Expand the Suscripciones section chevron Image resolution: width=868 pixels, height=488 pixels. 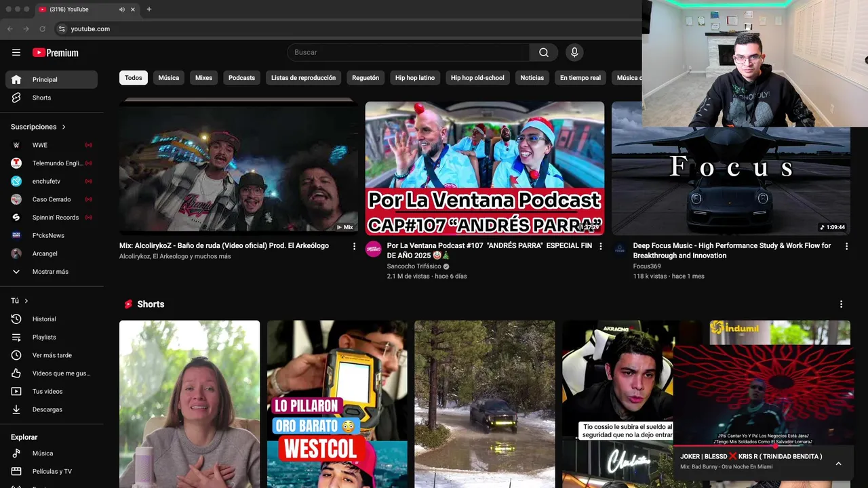pos(64,127)
